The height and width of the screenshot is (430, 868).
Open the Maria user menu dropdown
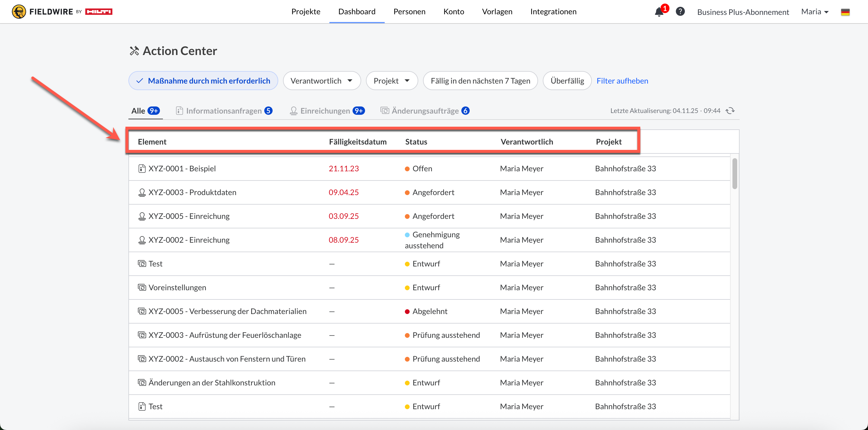(x=814, y=12)
